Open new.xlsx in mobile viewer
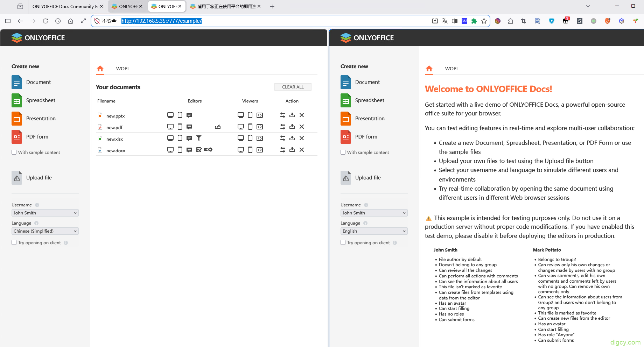 250,138
